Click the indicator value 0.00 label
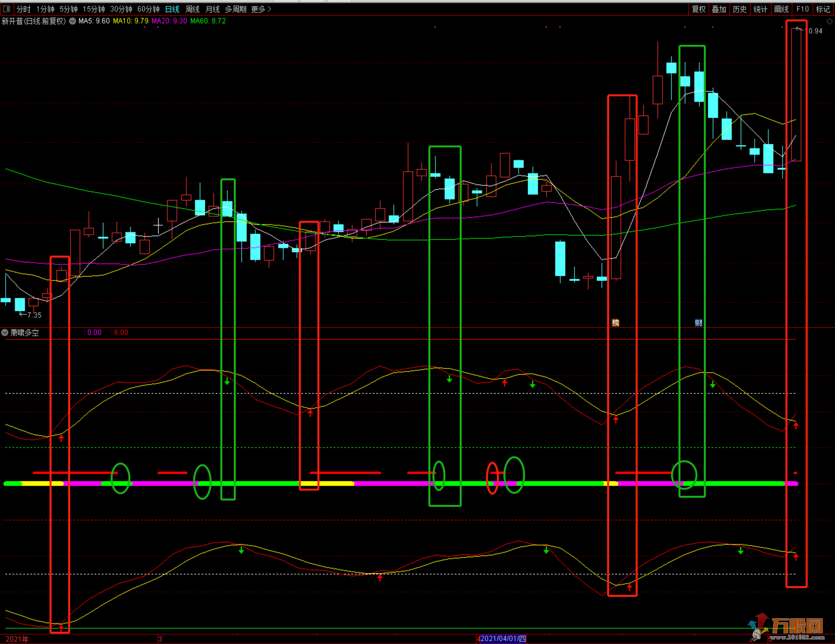This screenshot has height=644, width=835. pos(93,333)
